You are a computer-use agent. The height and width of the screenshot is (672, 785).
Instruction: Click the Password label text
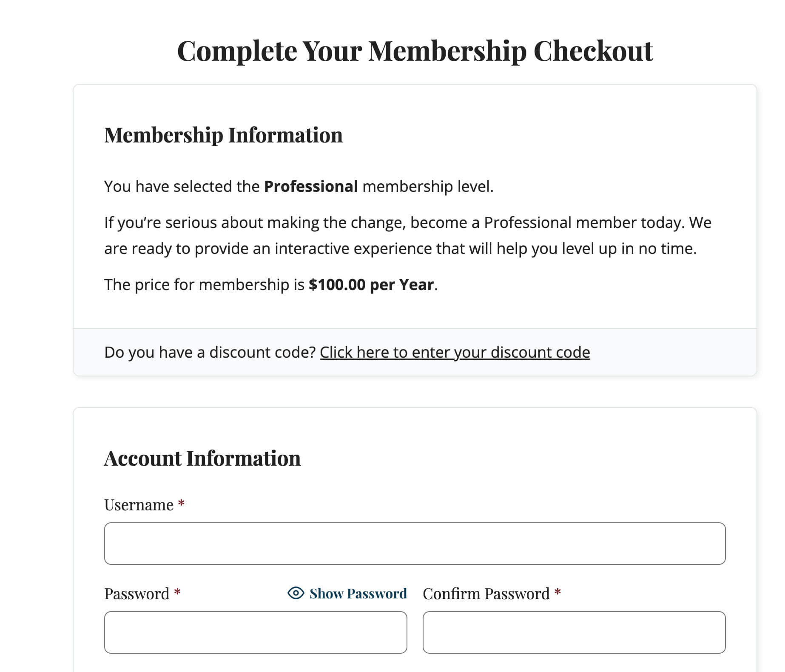tap(137, 593)
